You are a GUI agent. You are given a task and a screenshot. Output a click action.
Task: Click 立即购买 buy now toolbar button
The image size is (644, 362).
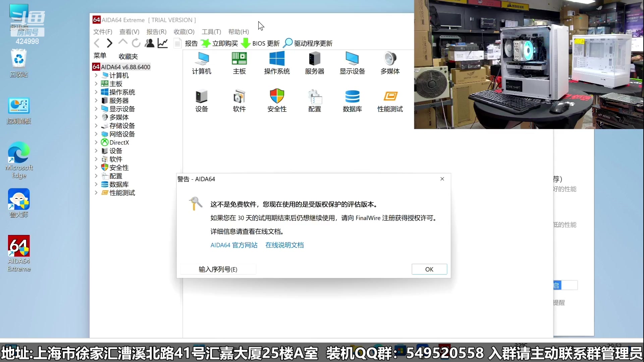[x=220, y=43]
